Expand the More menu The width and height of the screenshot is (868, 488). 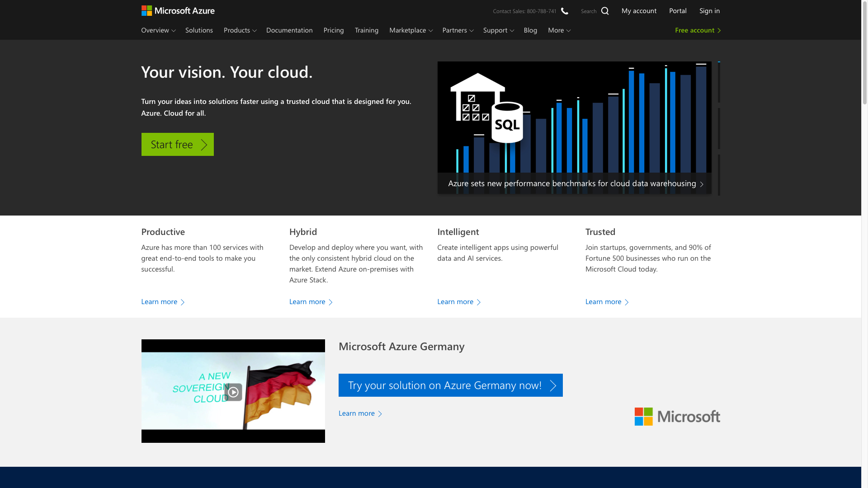[559, 30]
